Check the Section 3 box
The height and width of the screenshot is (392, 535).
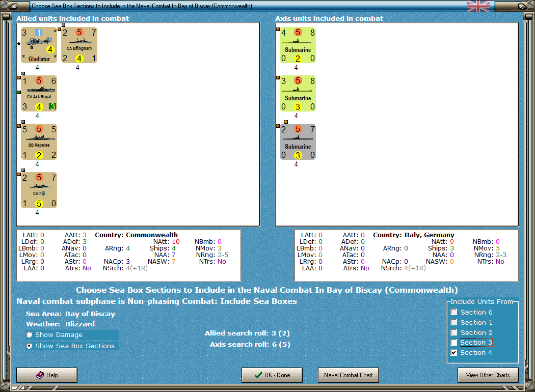pos(454,342)
